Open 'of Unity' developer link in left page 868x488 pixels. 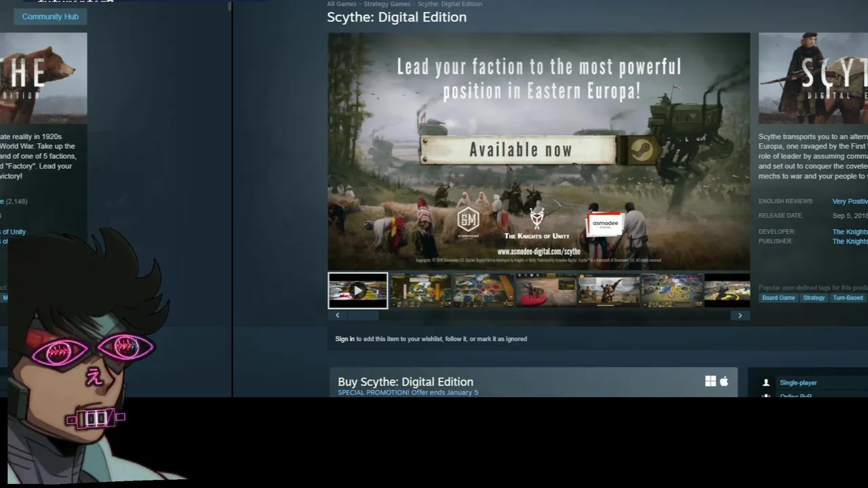coord(13,232)
